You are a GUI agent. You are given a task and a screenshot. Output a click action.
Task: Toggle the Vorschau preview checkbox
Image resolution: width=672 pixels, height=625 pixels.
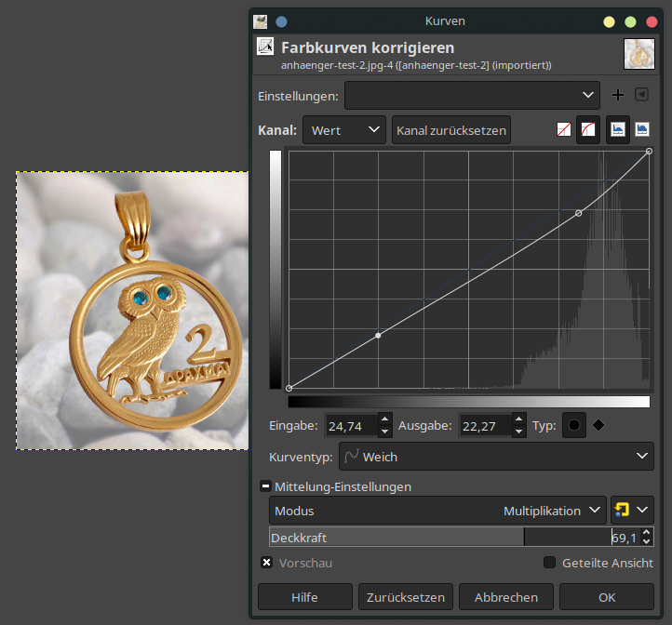[x=267, y=563]
